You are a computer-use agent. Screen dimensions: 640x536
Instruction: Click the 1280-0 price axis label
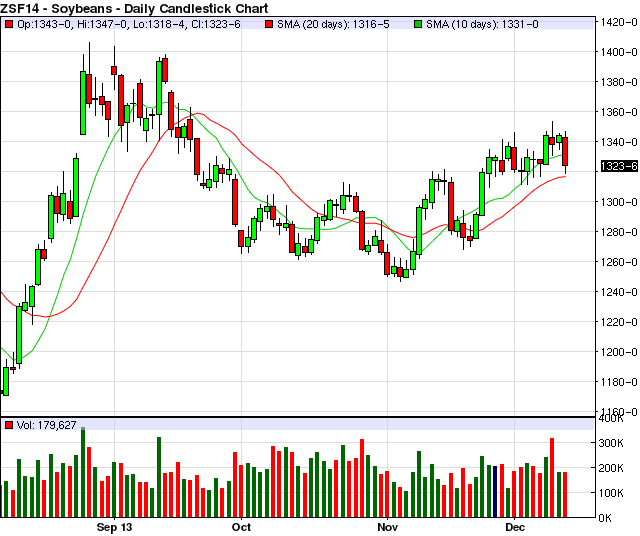[619, 232]
